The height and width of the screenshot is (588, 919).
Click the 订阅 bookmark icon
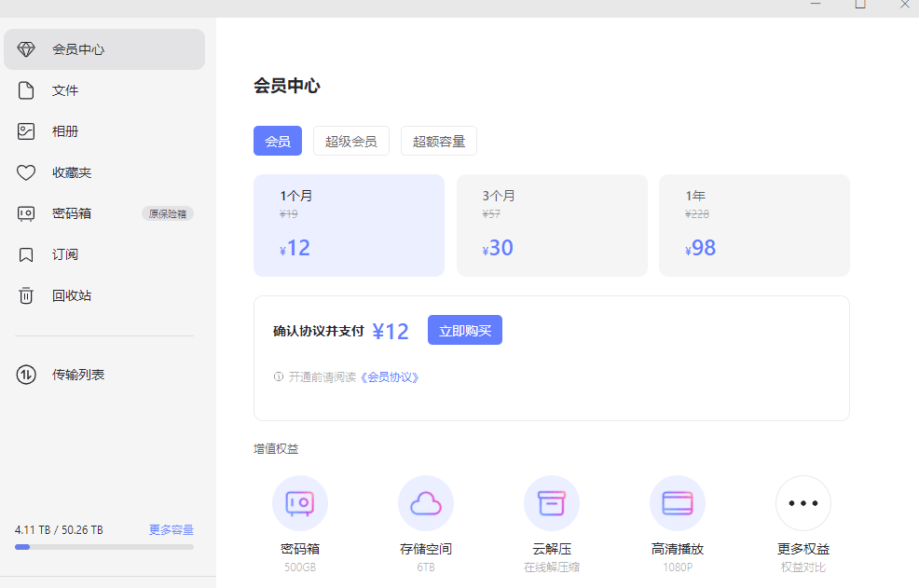(26, 254)
